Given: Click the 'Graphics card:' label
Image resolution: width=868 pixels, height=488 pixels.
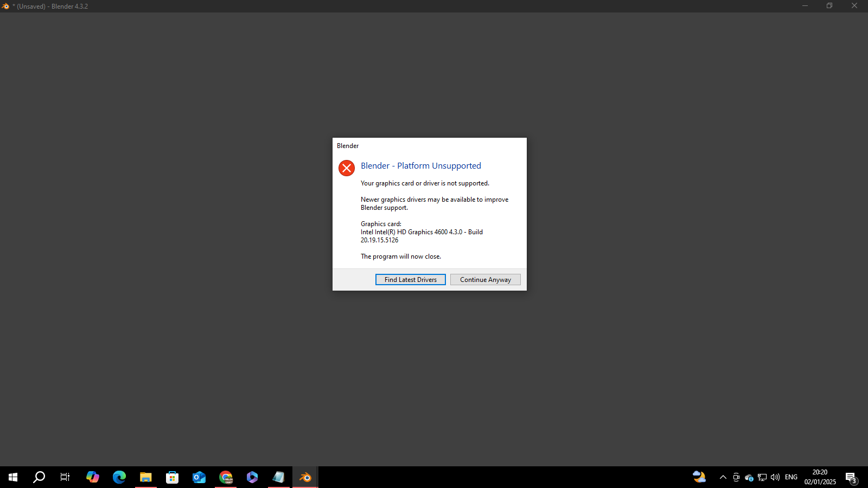Looking at the screenshot, I should pos(381,224).
